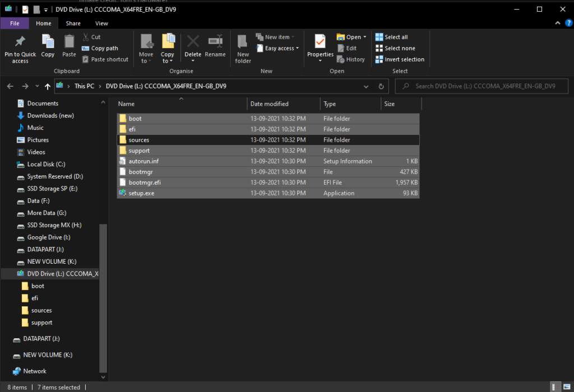Viewport: 574px width, 392px height.
Task: Expand the New item dropdown
Action: click(276, 36)
